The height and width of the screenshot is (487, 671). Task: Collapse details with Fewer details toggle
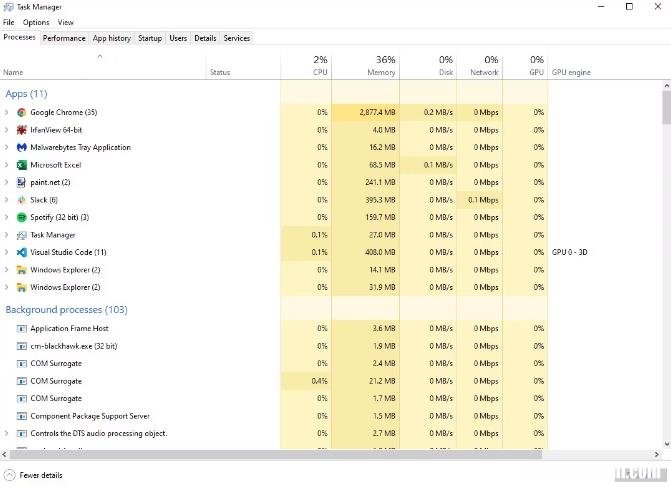[x=33, y=475]
